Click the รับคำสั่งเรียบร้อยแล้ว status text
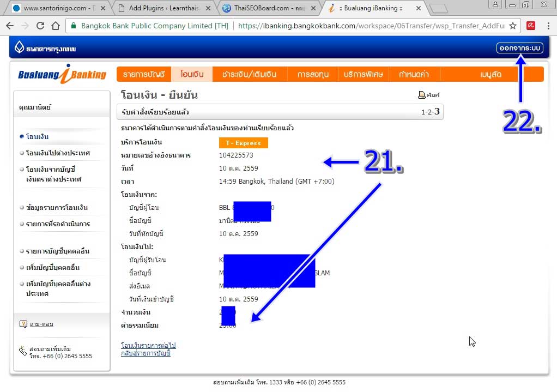Viewport: 557px width, 392px height. (x=155, y=112)
